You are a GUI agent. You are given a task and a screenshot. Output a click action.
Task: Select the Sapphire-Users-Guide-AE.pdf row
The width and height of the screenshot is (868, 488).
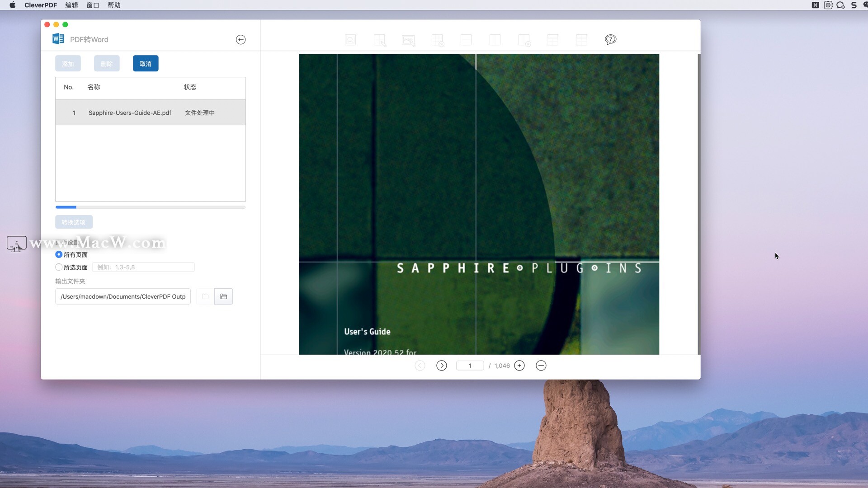[151, 113]
